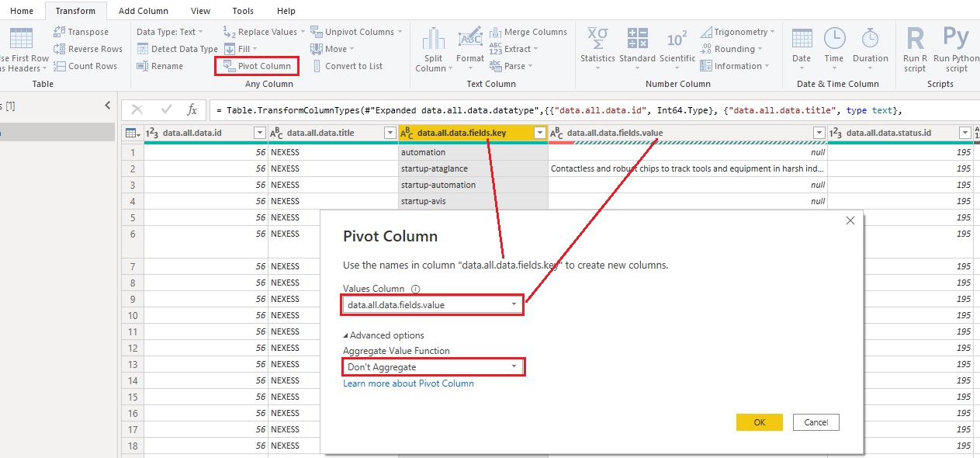Click the automation cell in row 1
Image resolution: width=980 pixels, height=458 pixels.
473,152
